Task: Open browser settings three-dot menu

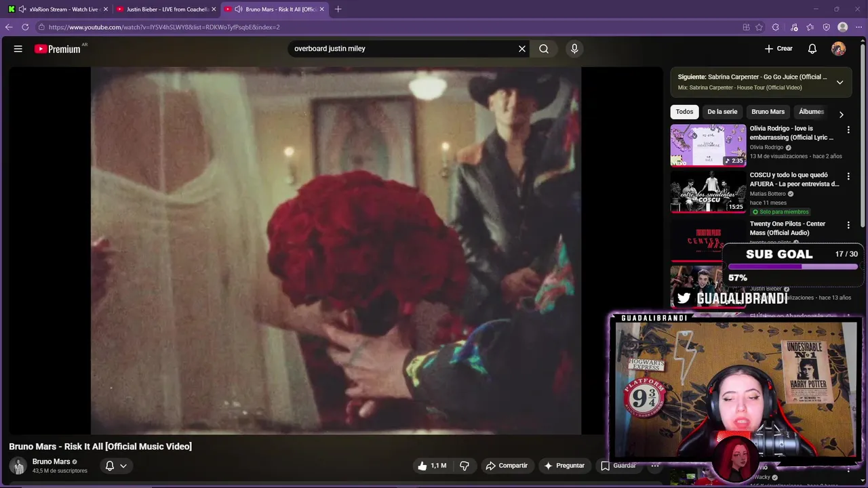Action: click(x=859, y=27)
